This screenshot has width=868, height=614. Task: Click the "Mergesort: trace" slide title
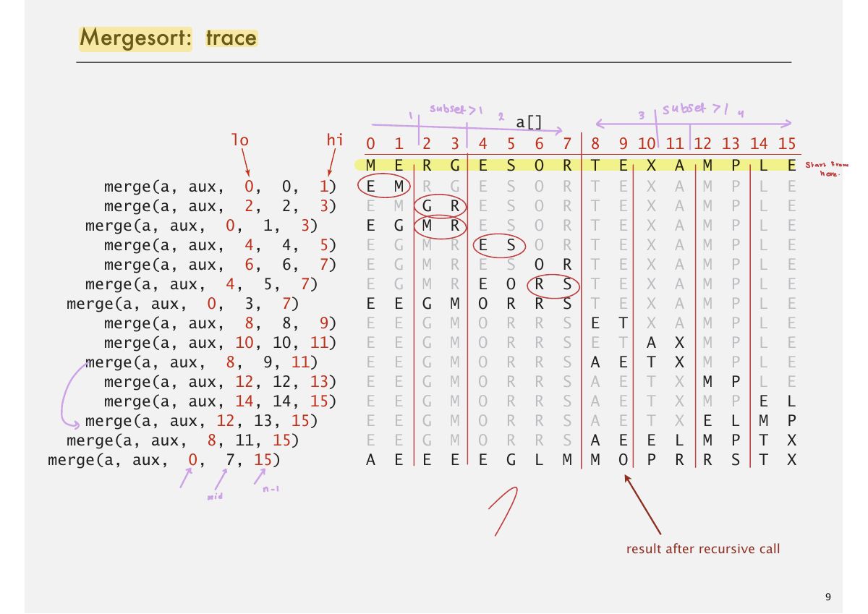coord(169,37)
